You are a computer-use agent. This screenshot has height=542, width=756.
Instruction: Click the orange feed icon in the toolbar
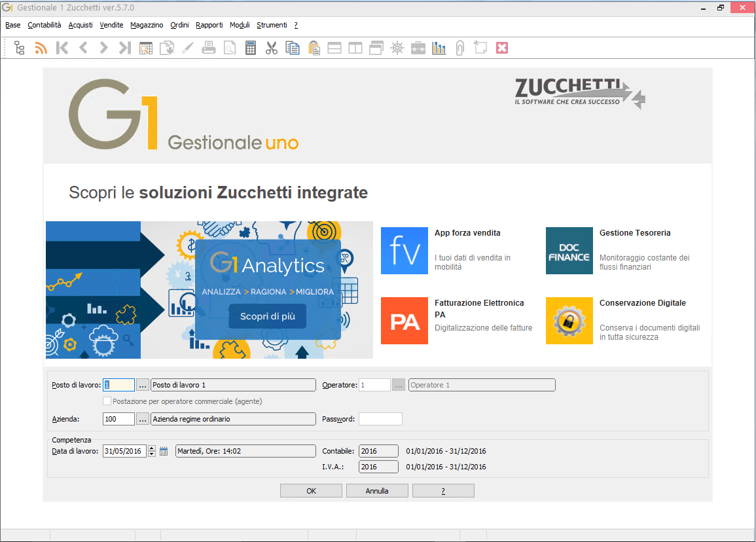[x=40, y=47]
